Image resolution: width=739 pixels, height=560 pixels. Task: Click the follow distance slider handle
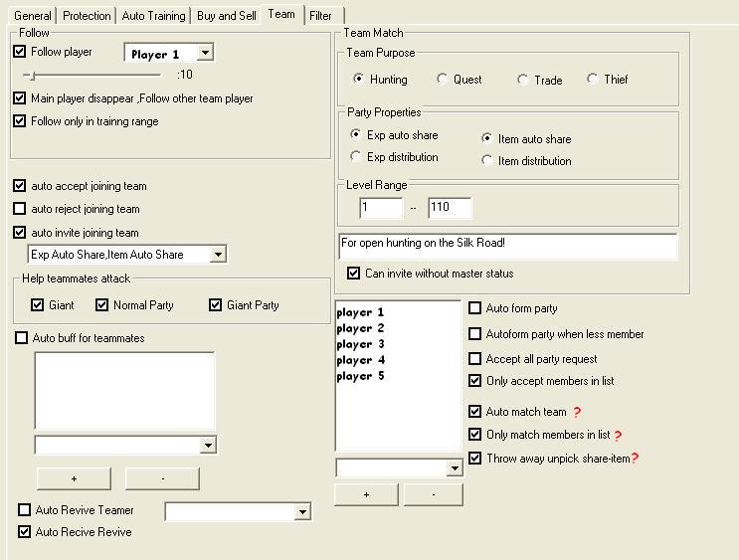(31, 75)
